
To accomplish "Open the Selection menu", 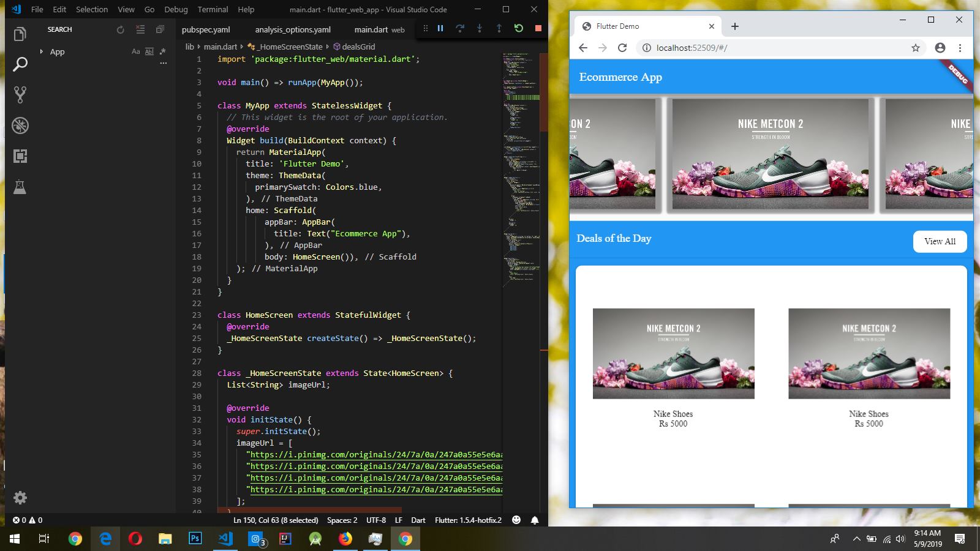I will coord(92,10).
